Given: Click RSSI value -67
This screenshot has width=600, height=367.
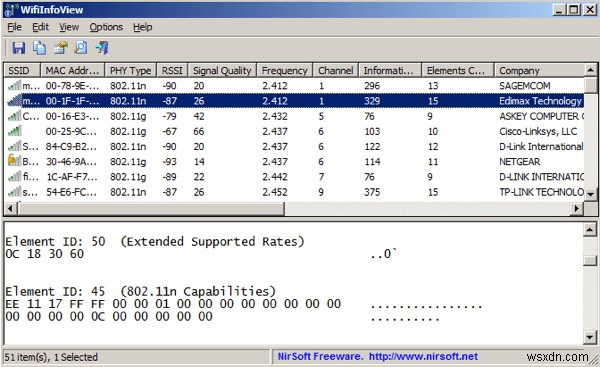Looking at the screenshot, I should click(x=169, y=131).
